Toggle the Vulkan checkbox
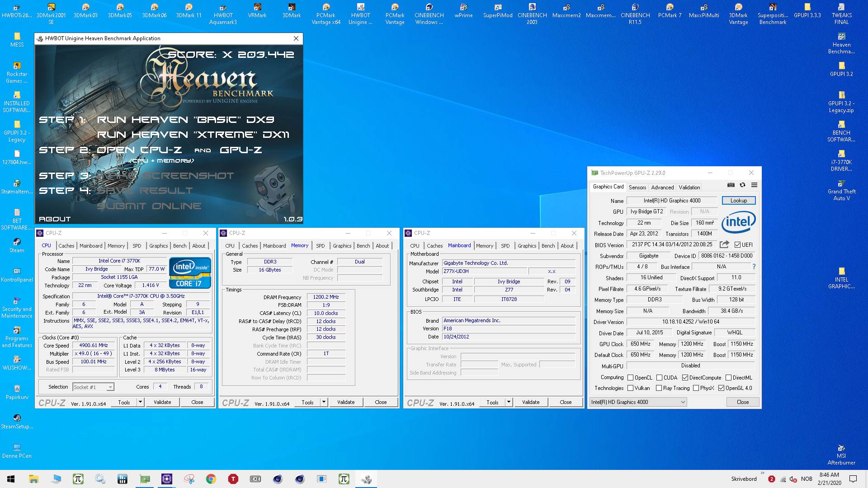The width and height of the screenshot is (868, 488). coord(630,388)
